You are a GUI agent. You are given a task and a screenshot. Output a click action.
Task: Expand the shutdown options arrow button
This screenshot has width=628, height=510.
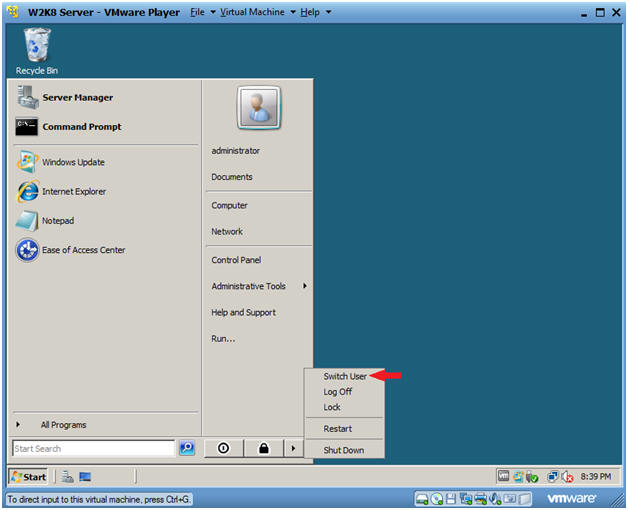(294, 448)
